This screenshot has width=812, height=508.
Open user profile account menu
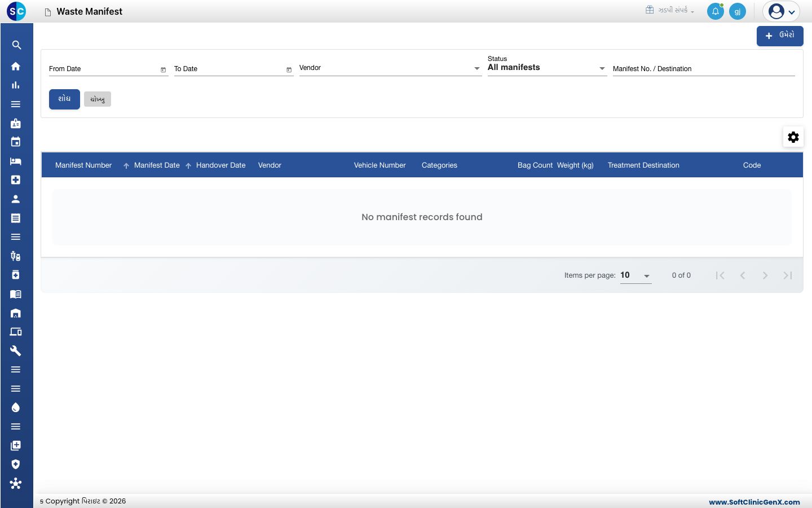point(781,11)
